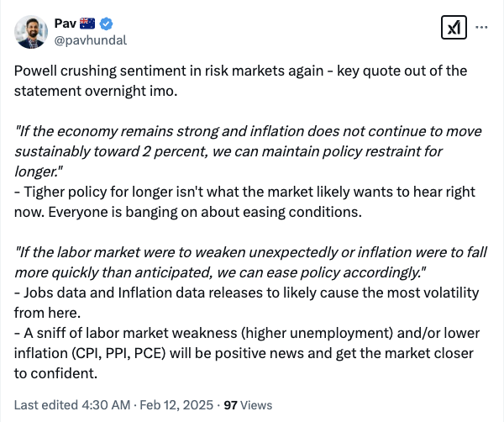Open the Grok explain-post icon

pos(454,28)
